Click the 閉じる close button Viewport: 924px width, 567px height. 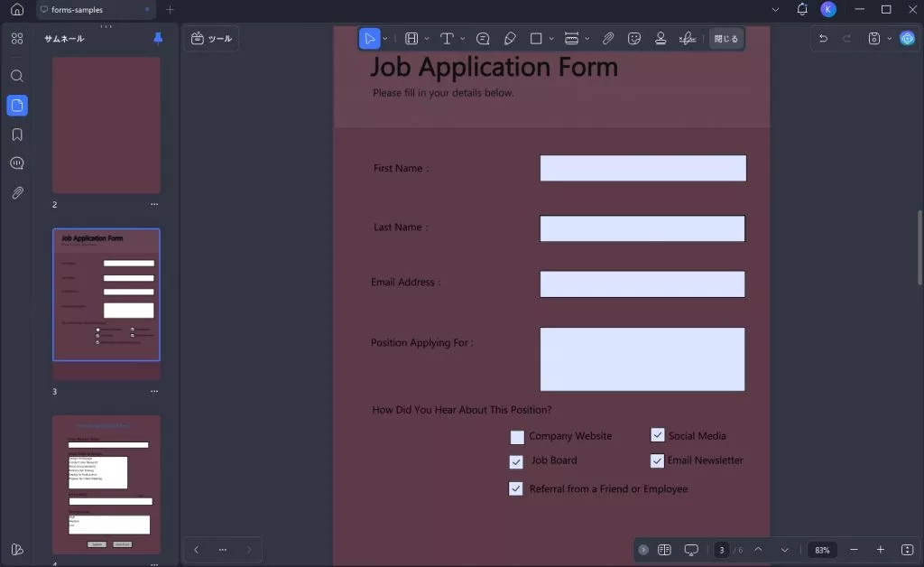coord(726,39)
